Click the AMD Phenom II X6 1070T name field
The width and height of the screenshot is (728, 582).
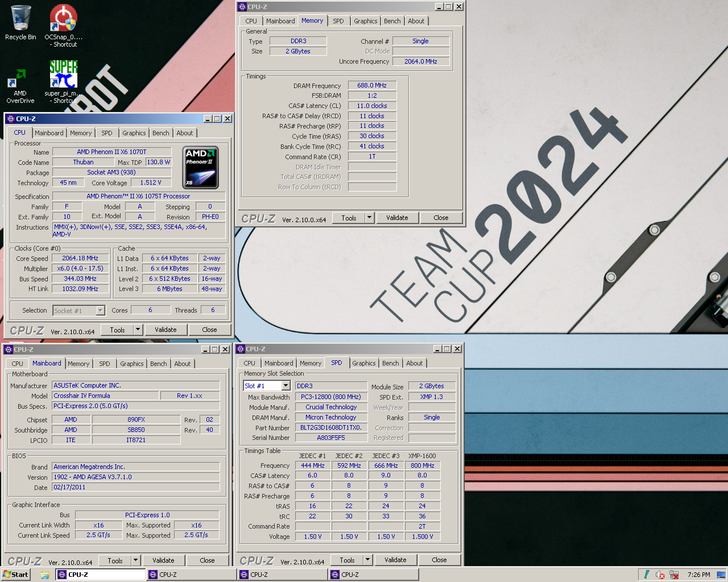point(111,152)
